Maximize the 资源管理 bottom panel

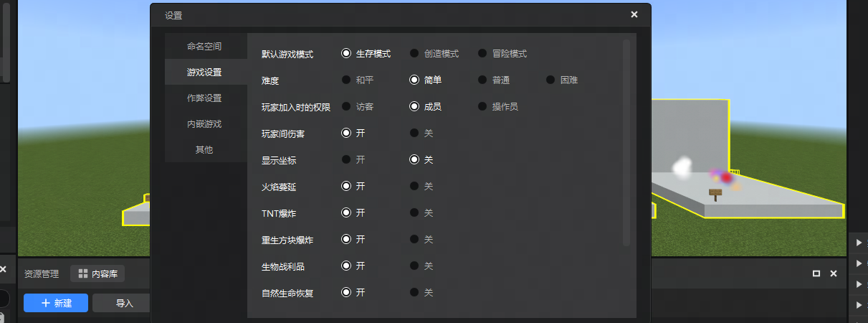pos(816,273)
